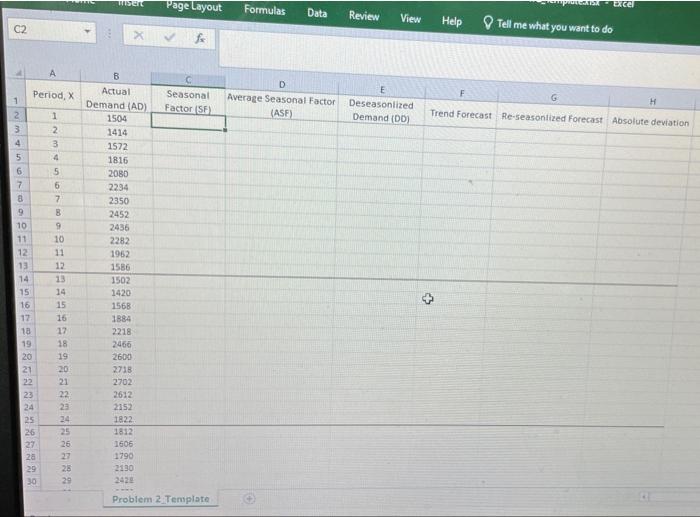Click the cell containing 2350
700x517 pixels.
pyautogui.click(x=119, y=200)
